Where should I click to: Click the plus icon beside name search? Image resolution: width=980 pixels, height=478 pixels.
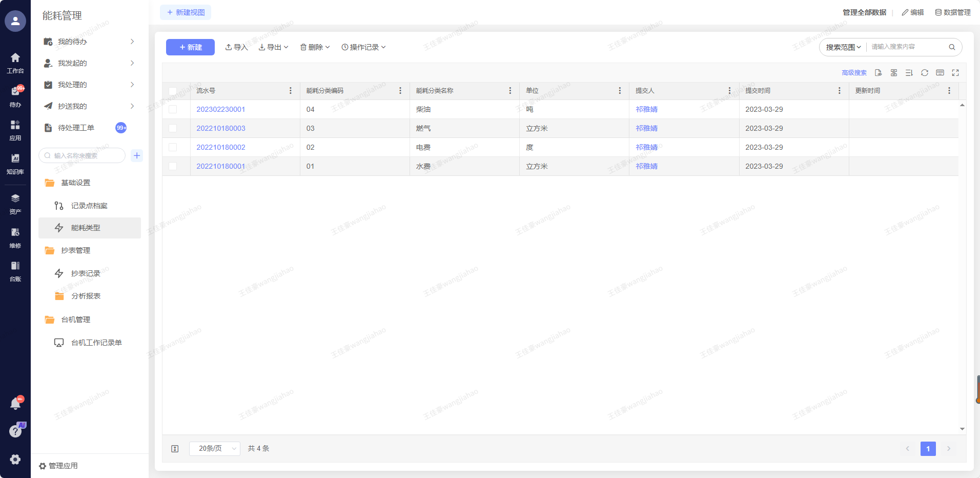(x=137, y=155)
